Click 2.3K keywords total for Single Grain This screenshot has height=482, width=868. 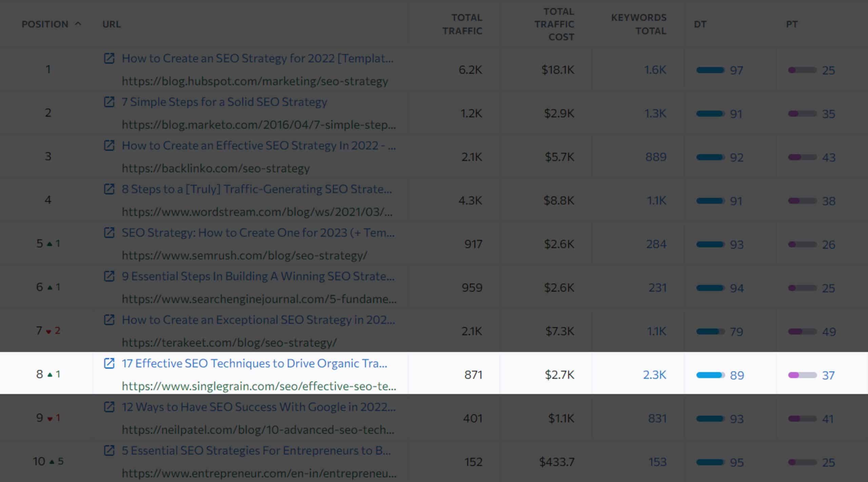[654, 375]
